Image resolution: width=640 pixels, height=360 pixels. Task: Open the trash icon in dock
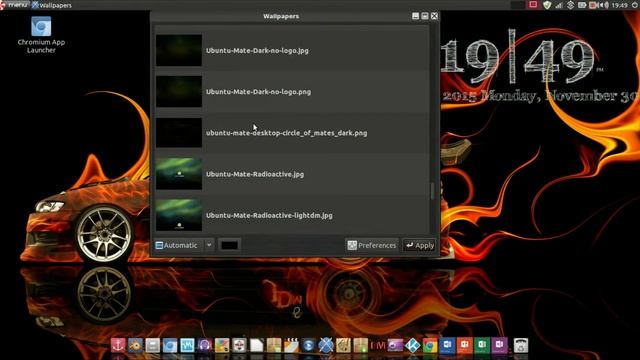521,345
